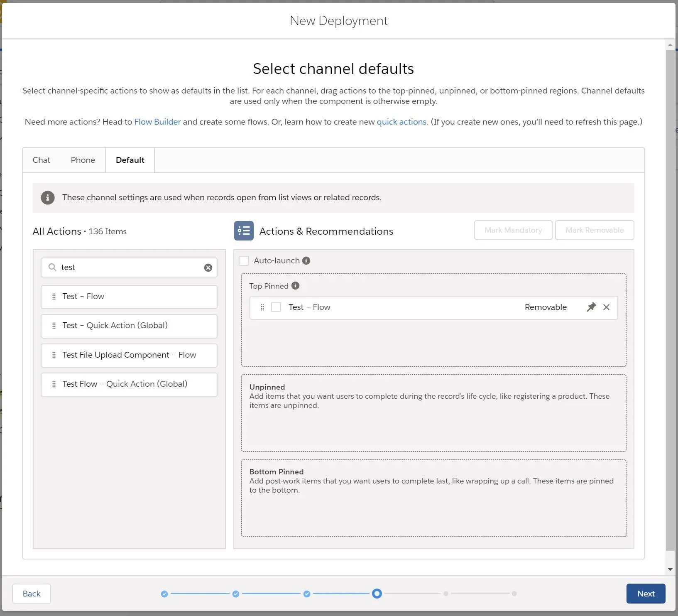Click the last step dot in progress indicator
Image resolution: width=678 pixels, height=616 pixels.
pos(514,594)
